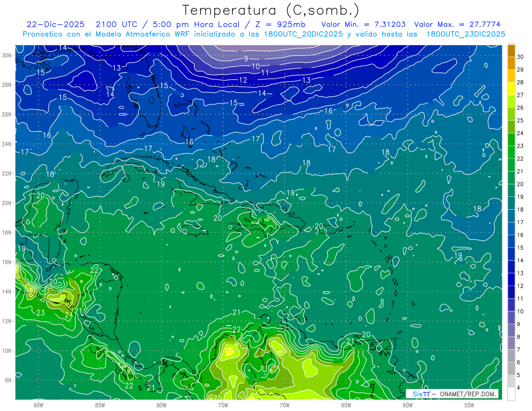Click the '22N' latitude axis label

(x=7, y=173)
